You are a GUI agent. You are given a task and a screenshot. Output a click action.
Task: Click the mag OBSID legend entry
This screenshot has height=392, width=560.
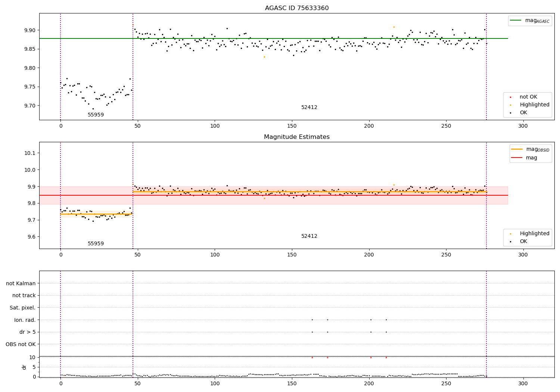(x=531, y=149)
